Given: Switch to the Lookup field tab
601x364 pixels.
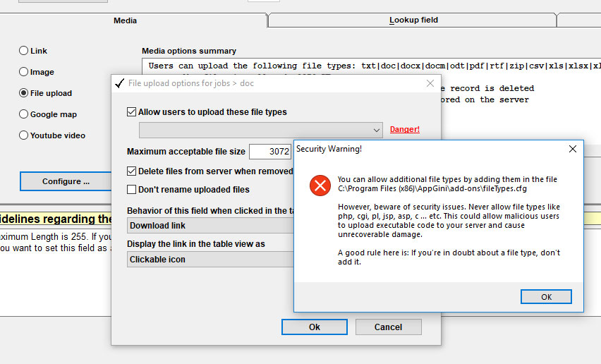Looking at the screenshot, I should [x=413, y=20].
